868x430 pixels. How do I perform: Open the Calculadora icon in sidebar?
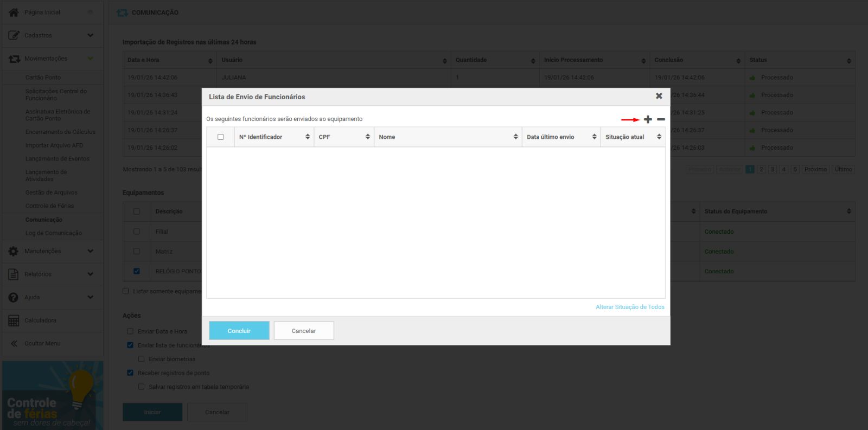click(14, 320)
